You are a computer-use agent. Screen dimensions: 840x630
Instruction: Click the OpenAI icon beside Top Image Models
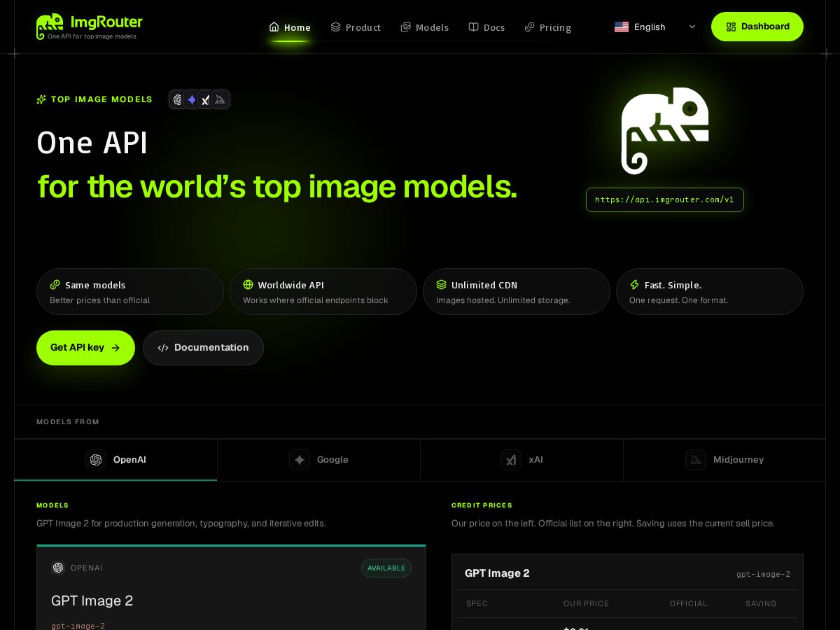[x=178, y=99]
